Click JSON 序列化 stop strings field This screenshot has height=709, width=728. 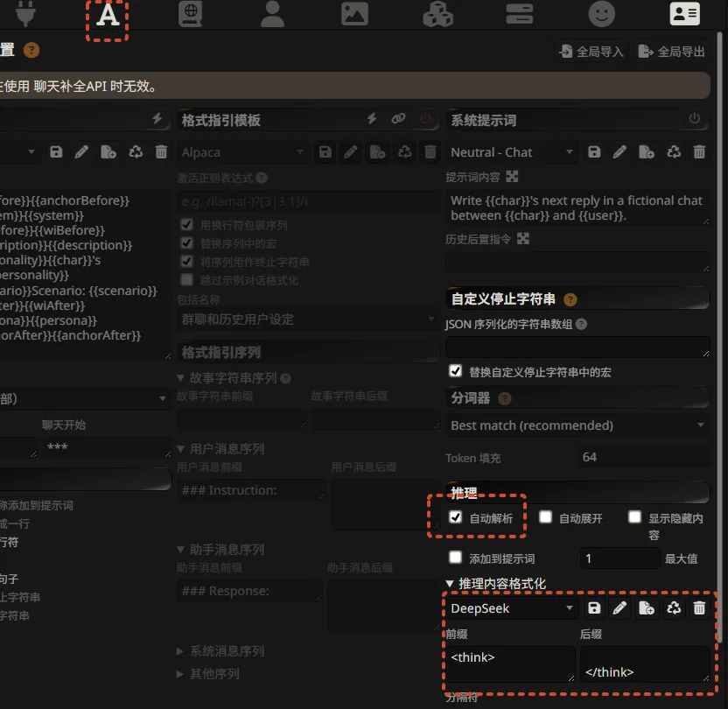point(577,347)
